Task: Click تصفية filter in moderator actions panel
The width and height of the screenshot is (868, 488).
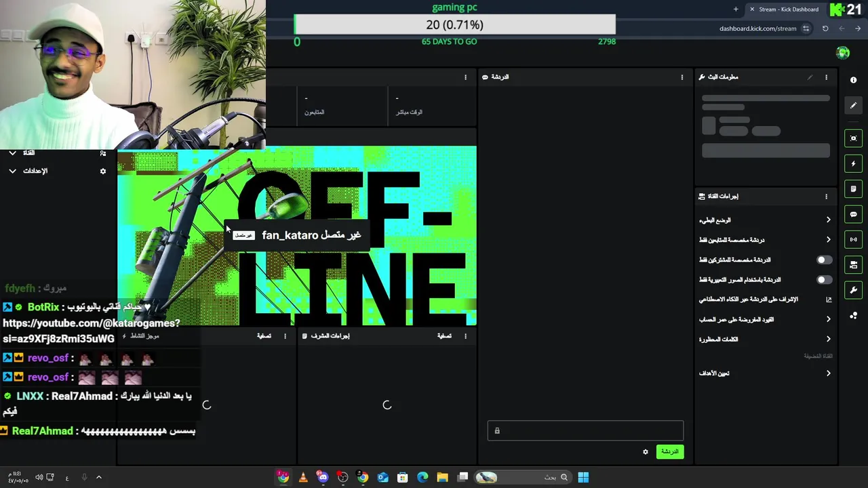Action: (444, 335)
